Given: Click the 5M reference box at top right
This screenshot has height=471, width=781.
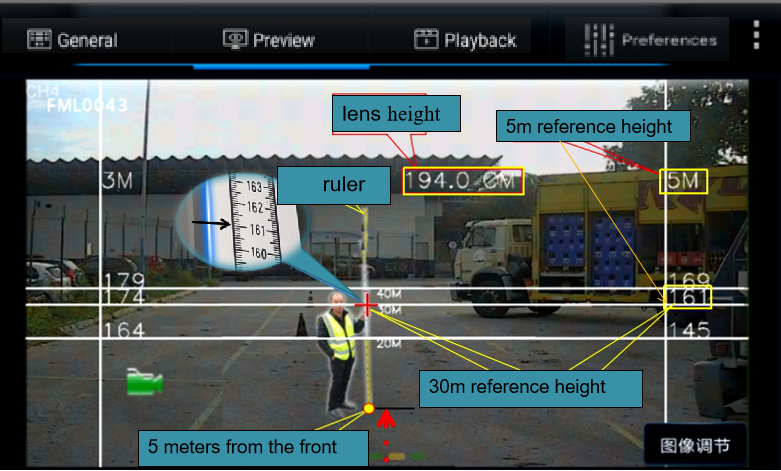Looking at the screenshot, I should [x=683, y=181].
